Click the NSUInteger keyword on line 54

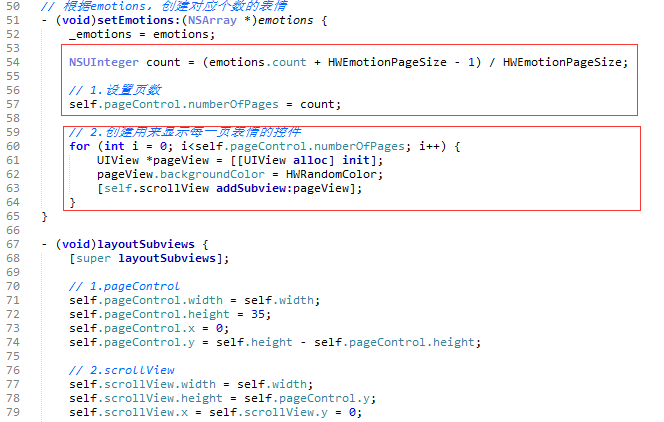104,62
